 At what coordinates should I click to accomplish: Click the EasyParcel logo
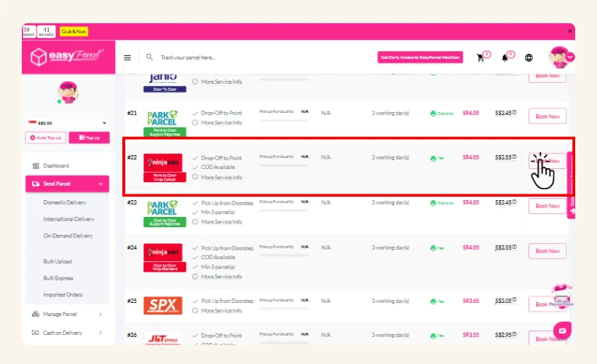click(x=67, y=56)
